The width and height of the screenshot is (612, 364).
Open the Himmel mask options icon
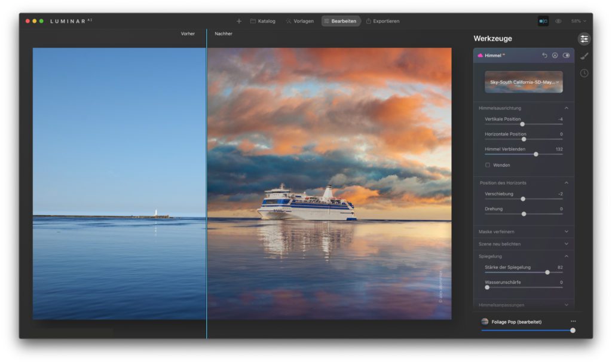555,55
